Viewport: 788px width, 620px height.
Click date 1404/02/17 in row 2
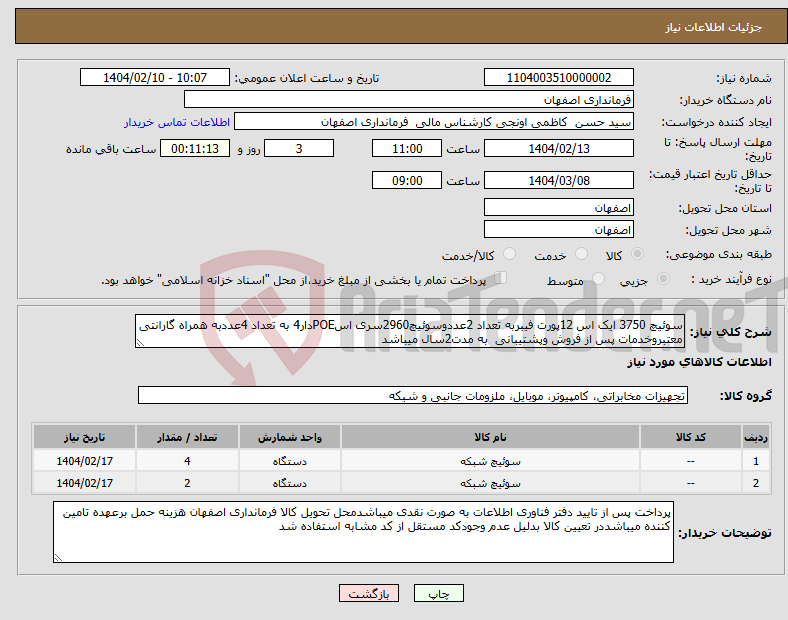84,483
